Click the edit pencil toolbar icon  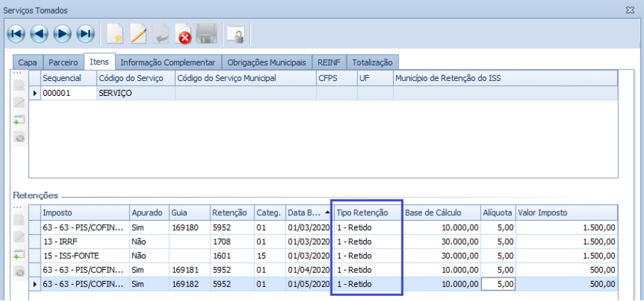137,33
